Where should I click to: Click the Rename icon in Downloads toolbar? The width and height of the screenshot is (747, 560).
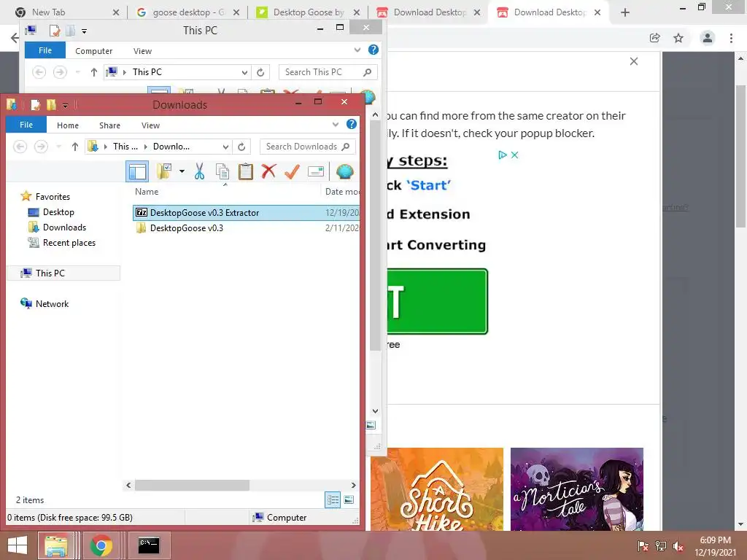tap(315, 171)
